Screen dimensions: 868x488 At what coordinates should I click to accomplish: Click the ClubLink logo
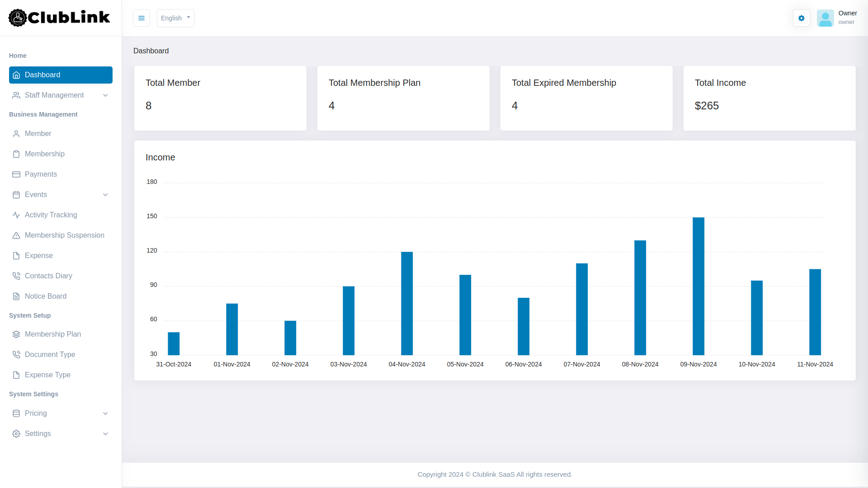pos(59,18)
